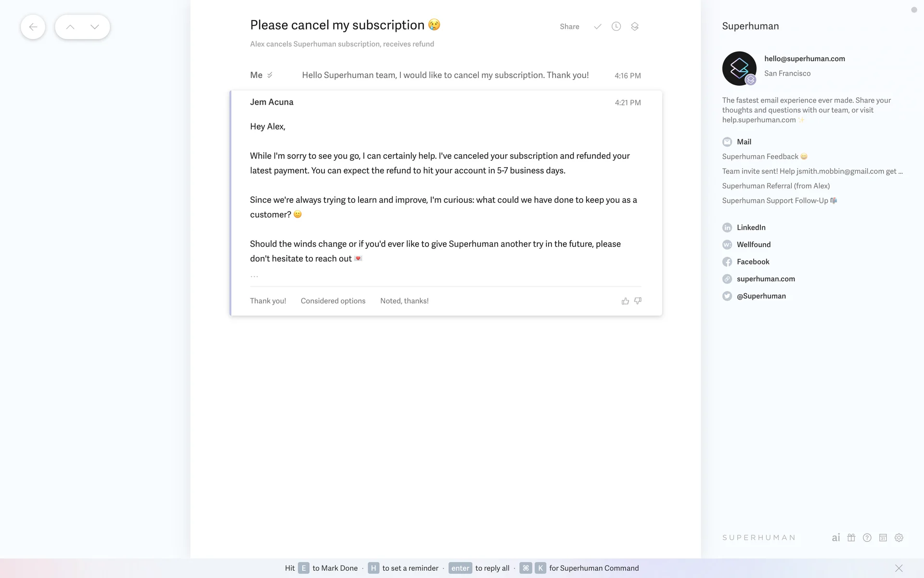Give thumbs down on suggested replies
Screen dimensions: 924x578
click(638, 301)
